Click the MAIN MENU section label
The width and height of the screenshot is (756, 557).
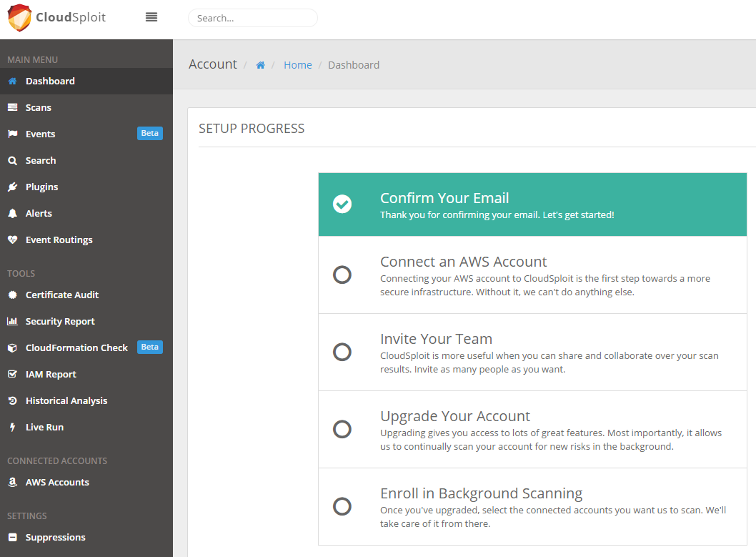pyautogui.click(x=32, y=60)
